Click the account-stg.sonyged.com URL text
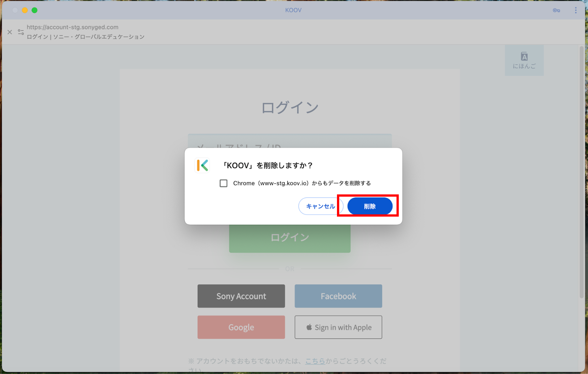Viewport: 588px width, 374px height. (x=72, y=27)
